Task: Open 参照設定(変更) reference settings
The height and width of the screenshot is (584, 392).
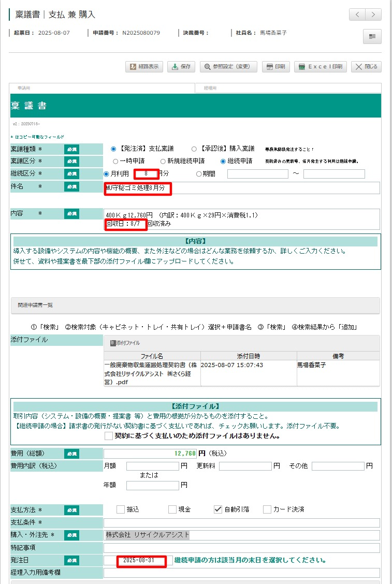Action: point(228,67)
